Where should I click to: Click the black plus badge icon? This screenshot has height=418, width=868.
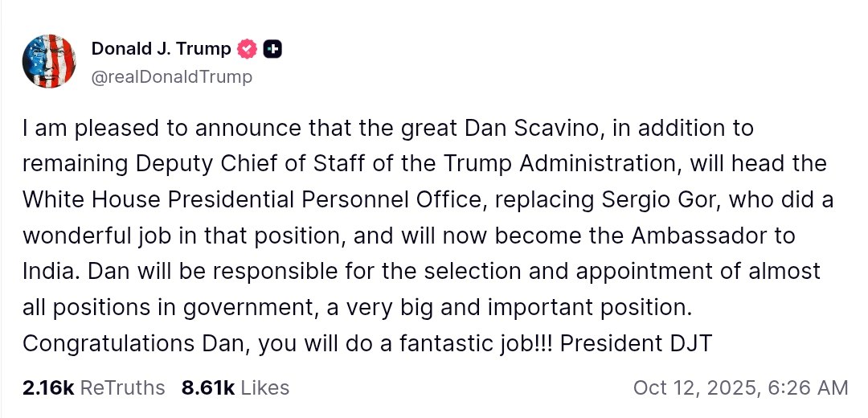point(272,50)
